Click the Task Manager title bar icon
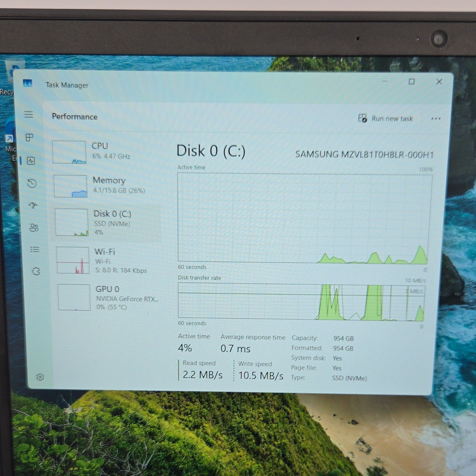 coord(28,83)
